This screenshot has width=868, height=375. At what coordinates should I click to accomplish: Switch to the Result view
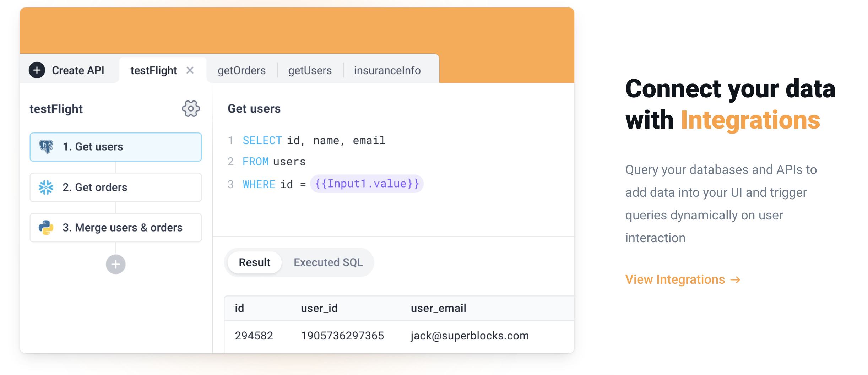(x=254, y=262)
